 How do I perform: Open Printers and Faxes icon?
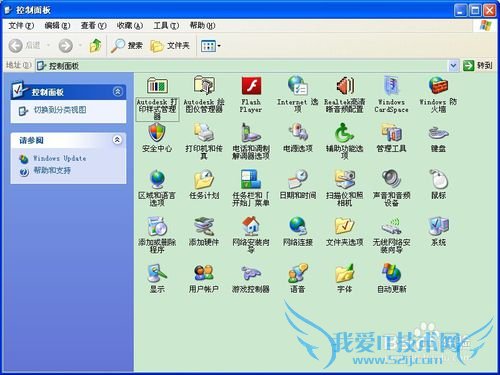[204, 132]
